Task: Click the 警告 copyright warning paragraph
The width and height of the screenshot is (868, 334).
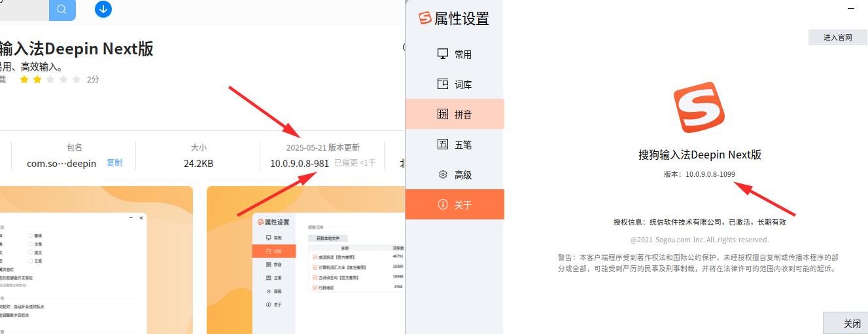Action: [x=698, y=263]
